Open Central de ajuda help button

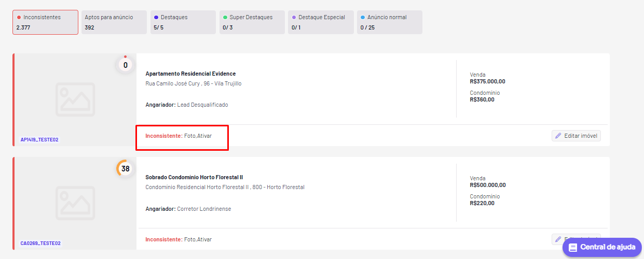[x=602, y=248]
